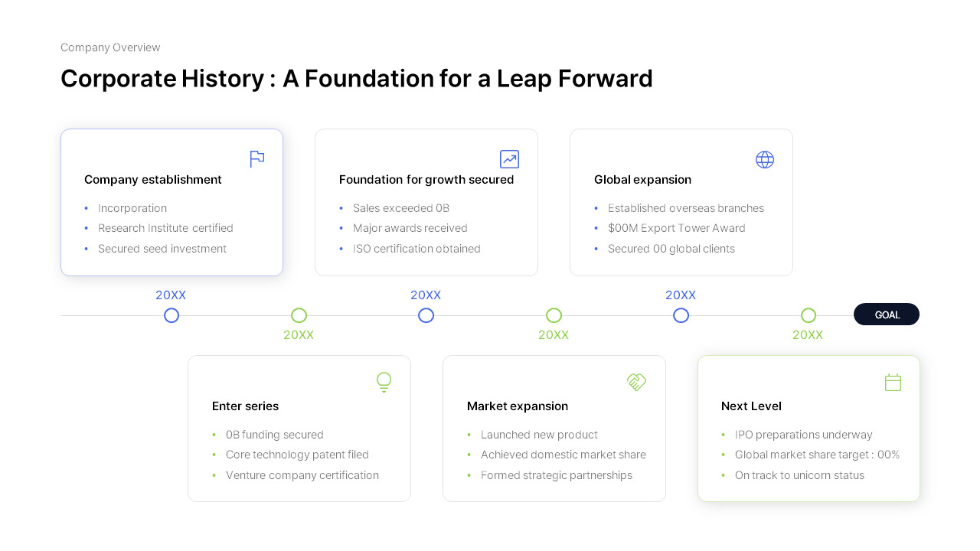980x551 pixels.
Task: Click the flag icon in Company establishment card
Action: (x=257, y=159)
